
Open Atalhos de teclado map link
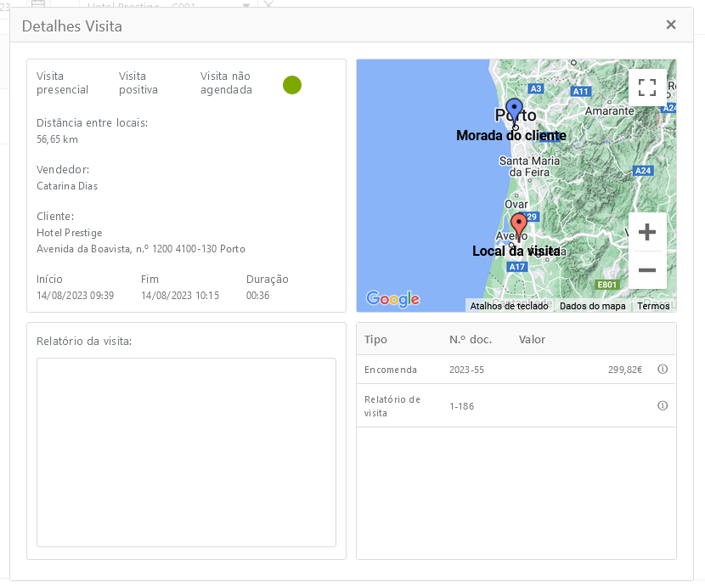508,306
